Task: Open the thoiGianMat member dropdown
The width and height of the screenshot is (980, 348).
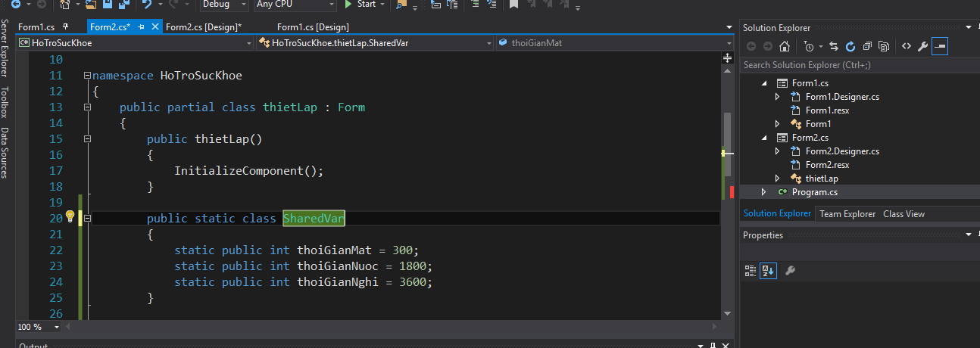Action: coord(615,43)
